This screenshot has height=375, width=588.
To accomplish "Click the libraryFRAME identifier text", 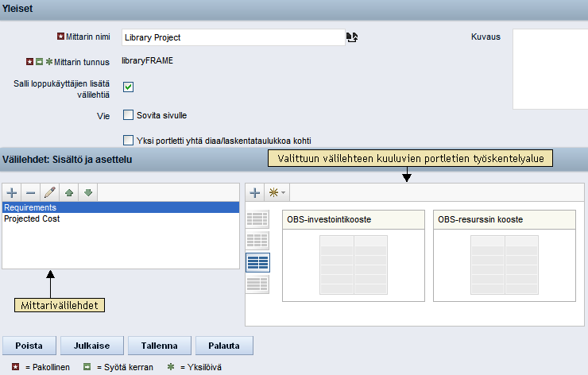I will pos(147,60).
